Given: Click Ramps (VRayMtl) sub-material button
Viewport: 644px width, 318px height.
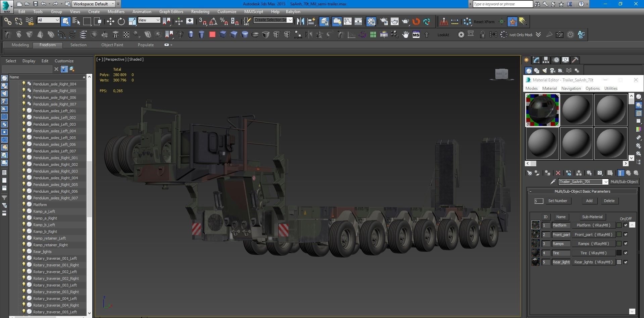Looking at the screenshot, I should click(593, 244).
